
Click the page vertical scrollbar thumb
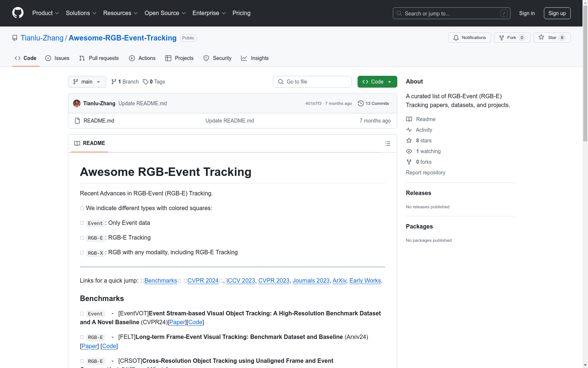point(585,74)
